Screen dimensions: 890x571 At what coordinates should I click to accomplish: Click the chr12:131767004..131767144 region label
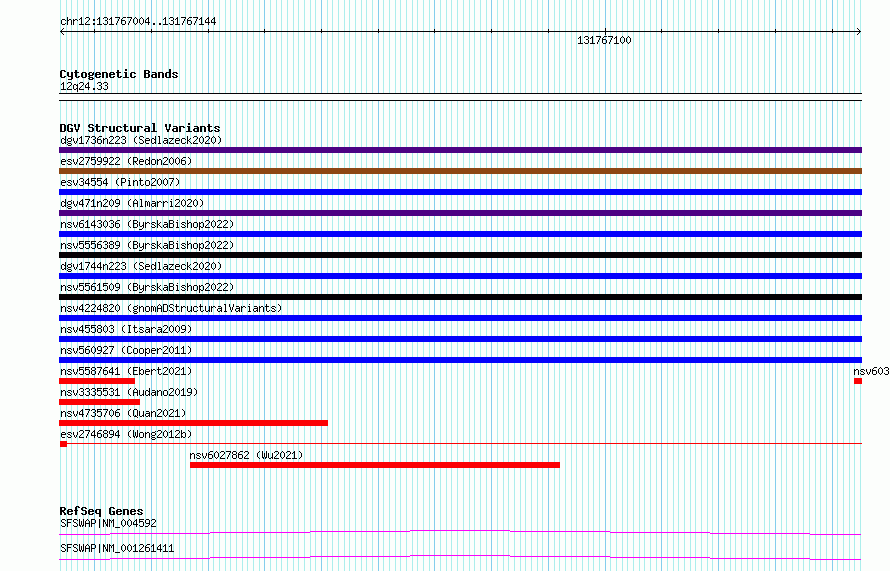coord(138,22)
